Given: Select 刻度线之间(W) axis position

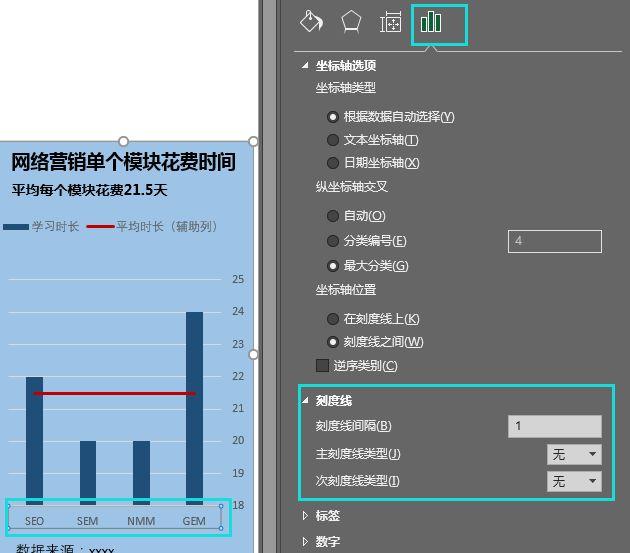Looking at the screenshot, I should point(375,342).
